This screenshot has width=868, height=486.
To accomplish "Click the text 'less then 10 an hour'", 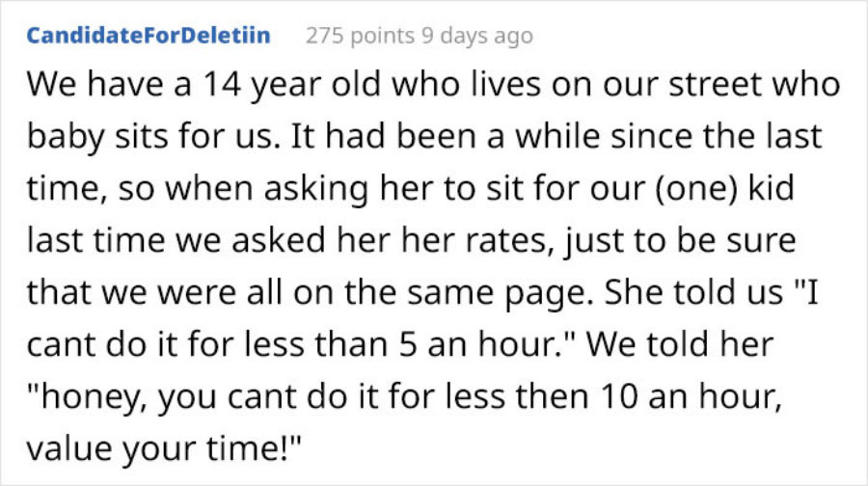I will 607,397.
